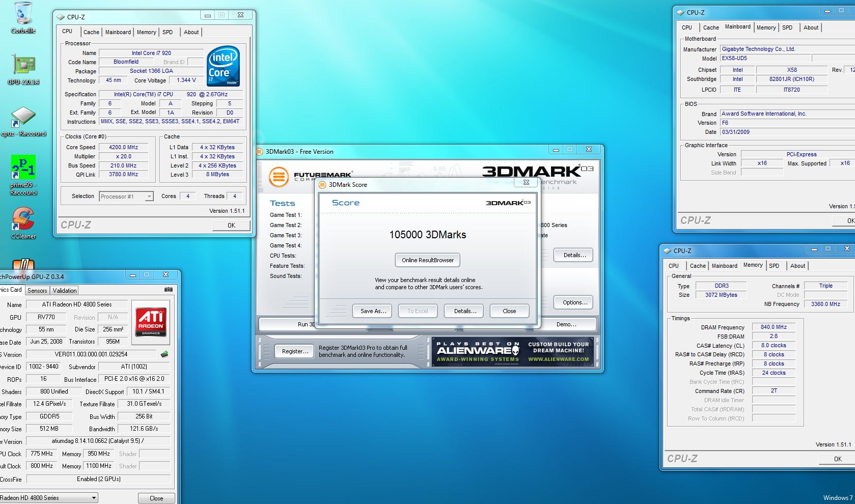Viewport: 855px width, 504px height.
Task: Select the cpuz shortcut desktop icon
Action: (x=23, y=122)
